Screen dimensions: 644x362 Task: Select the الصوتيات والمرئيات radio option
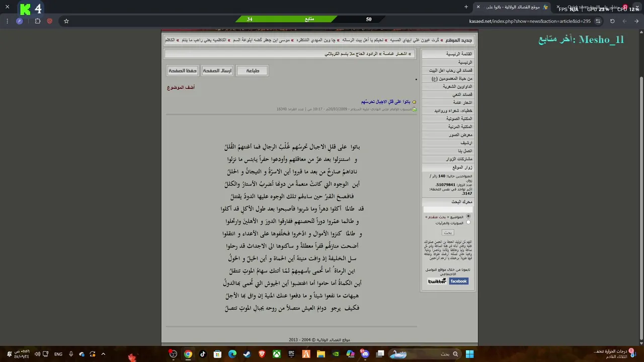pos(468,222)
